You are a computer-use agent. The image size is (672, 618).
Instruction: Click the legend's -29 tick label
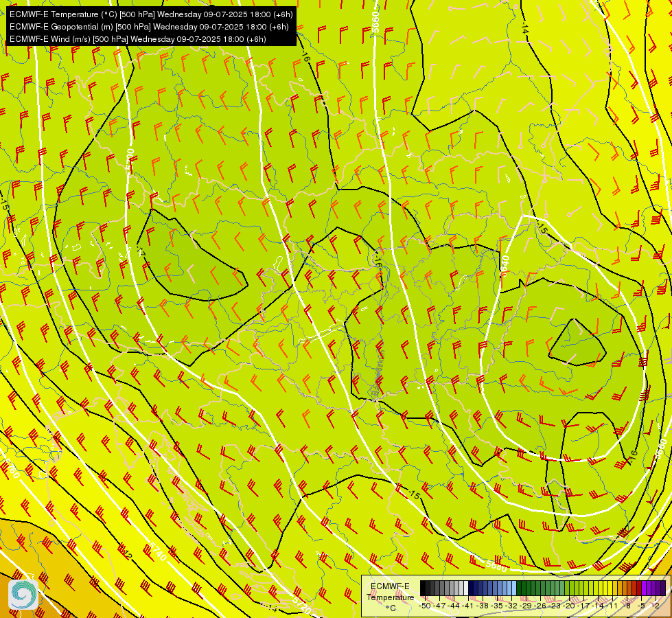tap(526, 606)
